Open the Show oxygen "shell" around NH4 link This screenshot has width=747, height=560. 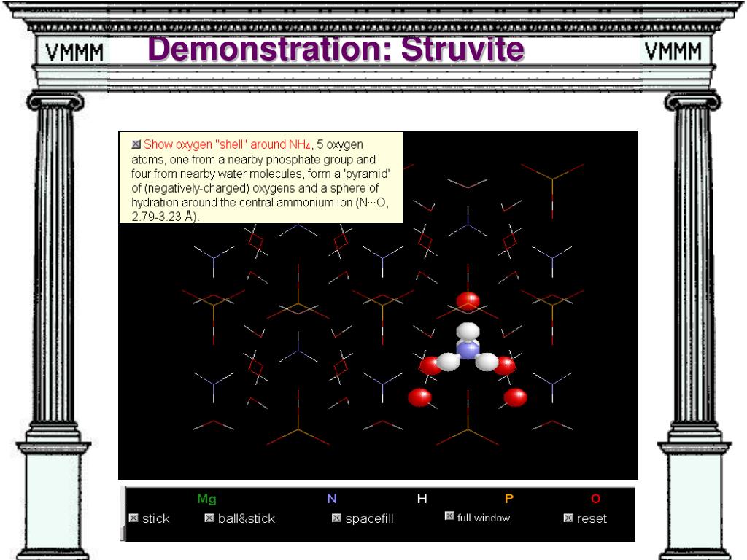[x=228, y=144]
